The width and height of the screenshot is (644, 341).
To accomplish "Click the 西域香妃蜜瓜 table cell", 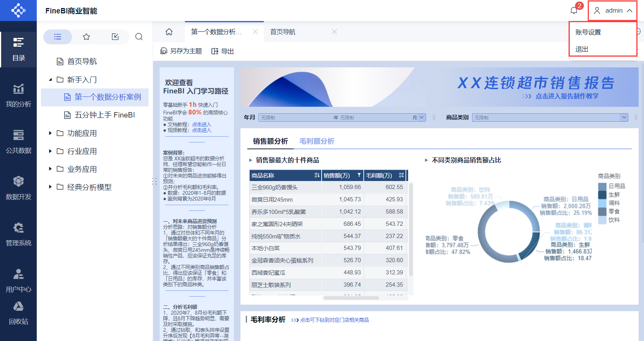I will point(285,272).
